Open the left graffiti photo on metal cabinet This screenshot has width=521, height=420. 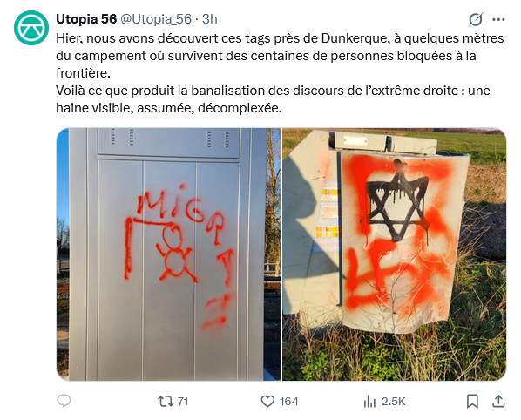[x=168, y=254]
